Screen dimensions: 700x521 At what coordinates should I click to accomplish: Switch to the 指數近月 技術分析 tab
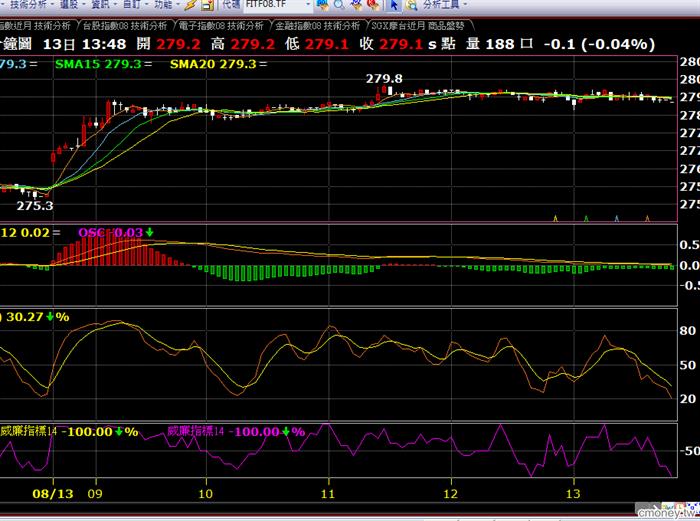tap(36, 26)
